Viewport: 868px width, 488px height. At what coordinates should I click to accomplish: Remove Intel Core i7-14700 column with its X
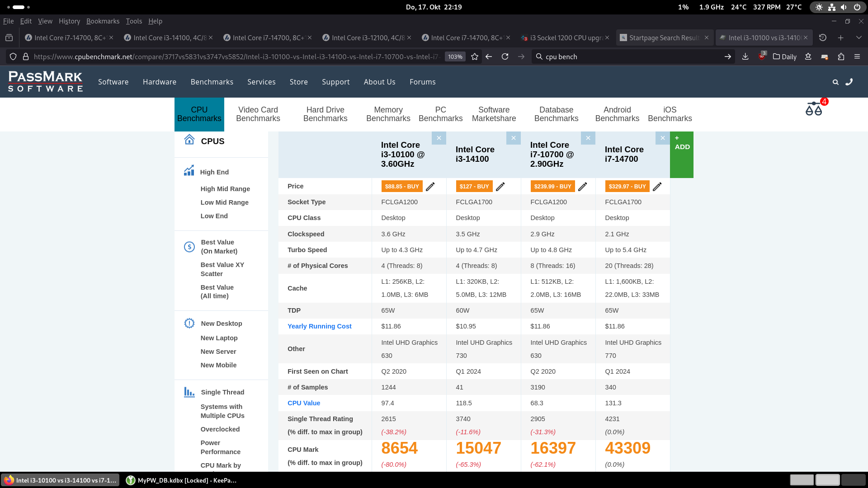click(x=662, y=138)
